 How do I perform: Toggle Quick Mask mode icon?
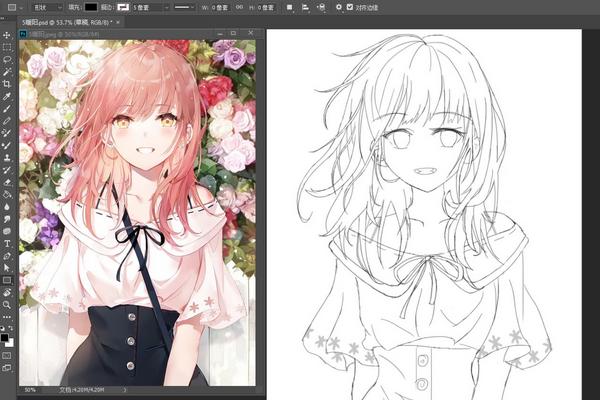pos(7,356)
